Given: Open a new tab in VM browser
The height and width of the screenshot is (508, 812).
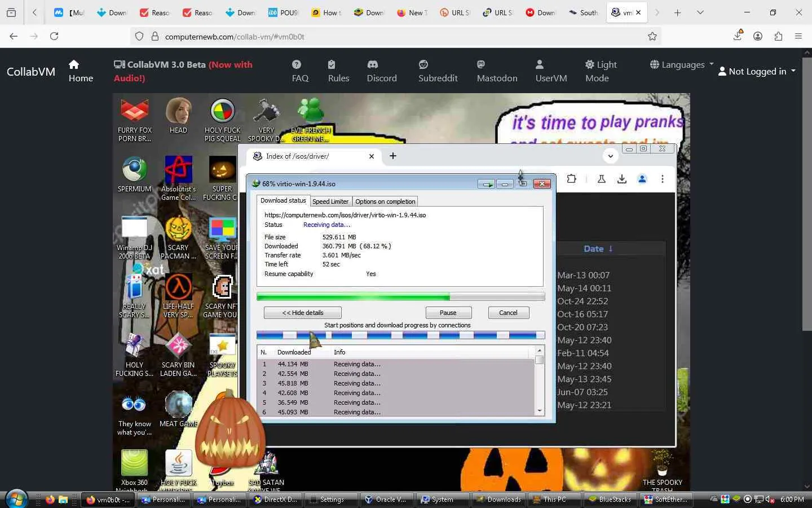Looking at the screenshot, I should tap(393, 156).
